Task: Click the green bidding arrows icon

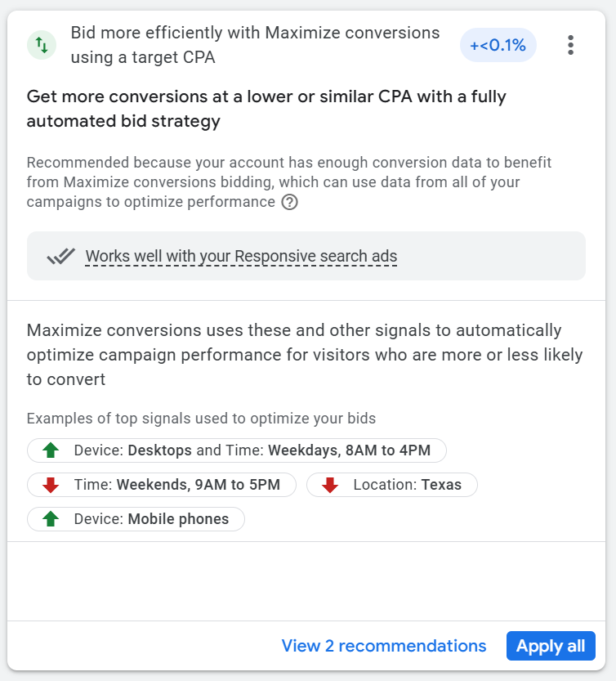Action: [42, 45]
